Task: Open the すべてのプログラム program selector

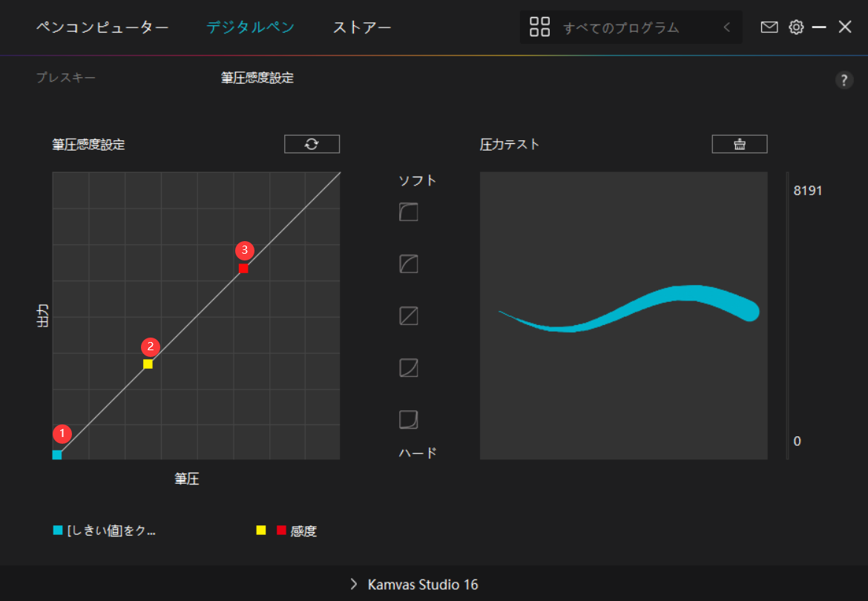Action: tap(631, 27)
